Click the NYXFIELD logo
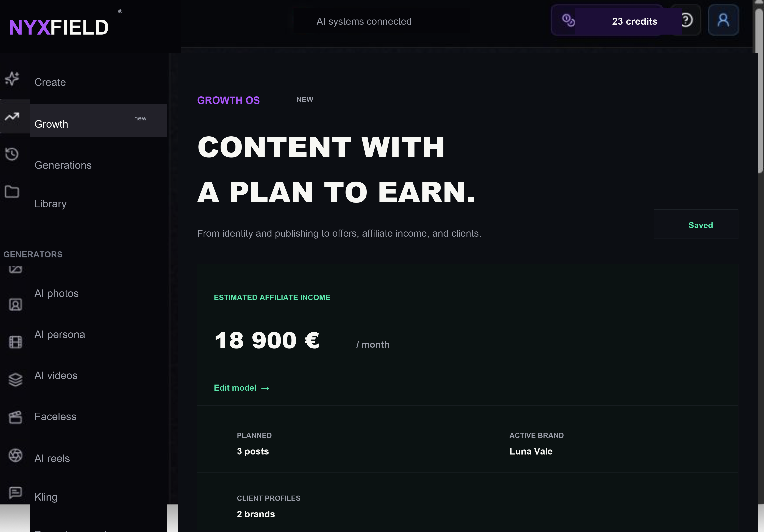764x532 pixels. (58, 27)
